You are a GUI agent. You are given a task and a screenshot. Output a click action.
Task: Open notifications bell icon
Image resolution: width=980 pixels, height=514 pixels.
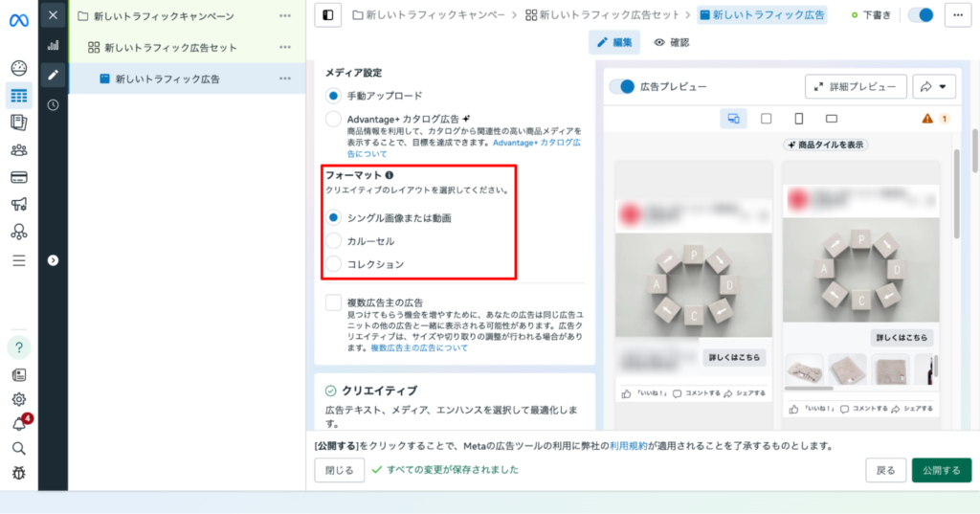[x=18, y=424]
